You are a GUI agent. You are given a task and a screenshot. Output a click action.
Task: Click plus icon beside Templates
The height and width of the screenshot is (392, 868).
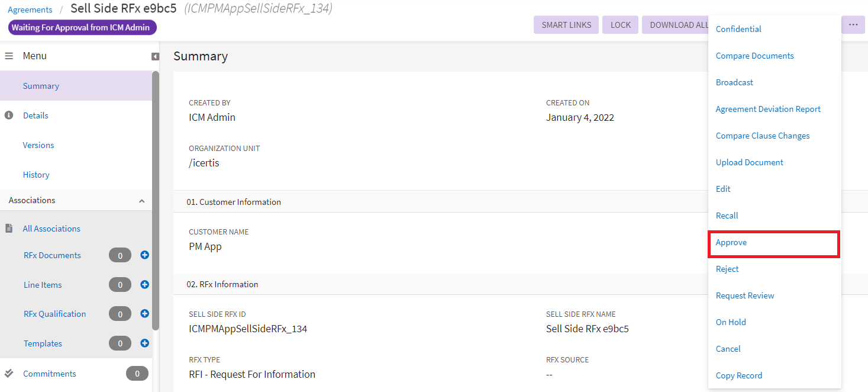[x=144, y=343]
